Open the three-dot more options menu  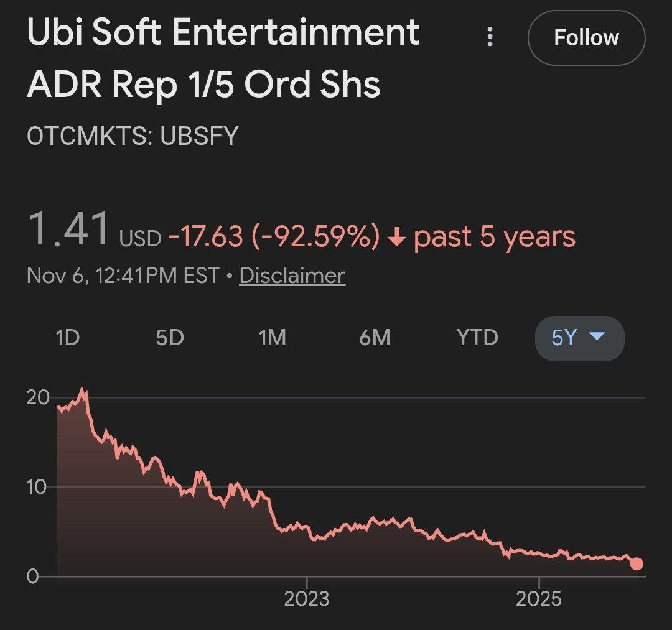(490, 37)
